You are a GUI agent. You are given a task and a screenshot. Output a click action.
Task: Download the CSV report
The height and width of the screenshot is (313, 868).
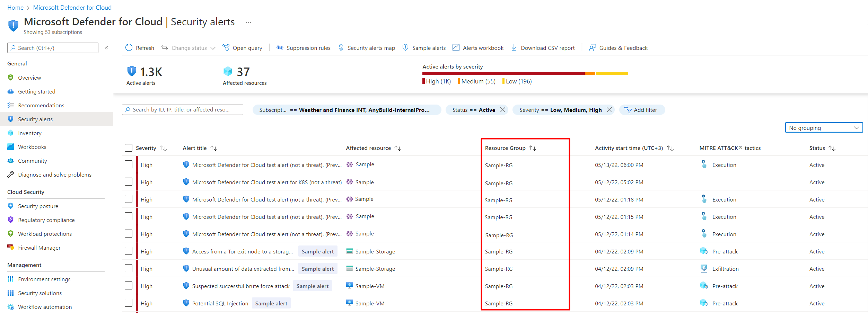pos(543,48)
